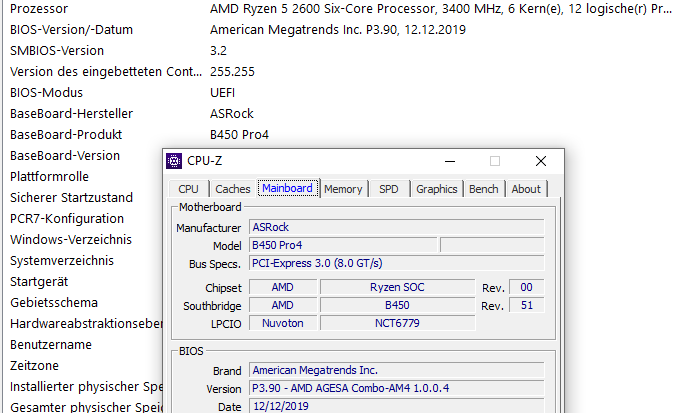
Task: Click the LPCIO Nuvoton field
Action: point(283,323)
